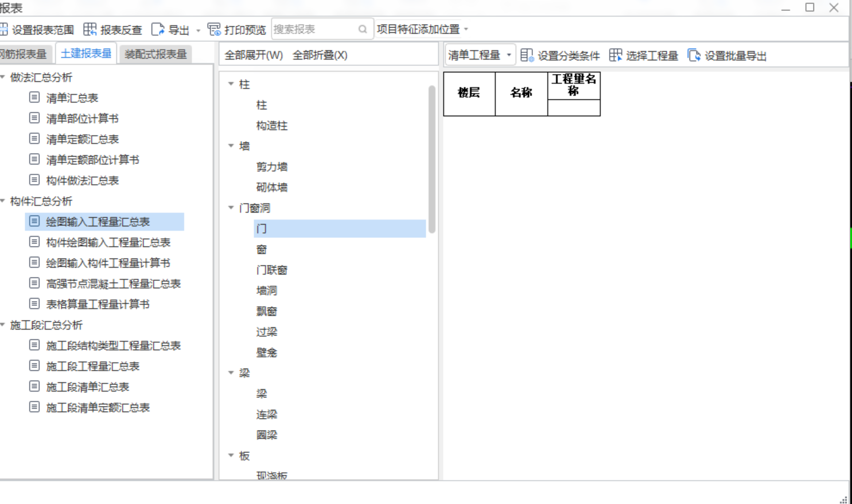Click document icon beside 绘图输入构件工程量计算书
This screenshot has width=852, height=504.
pyautogui.click(x=34, y=263)
